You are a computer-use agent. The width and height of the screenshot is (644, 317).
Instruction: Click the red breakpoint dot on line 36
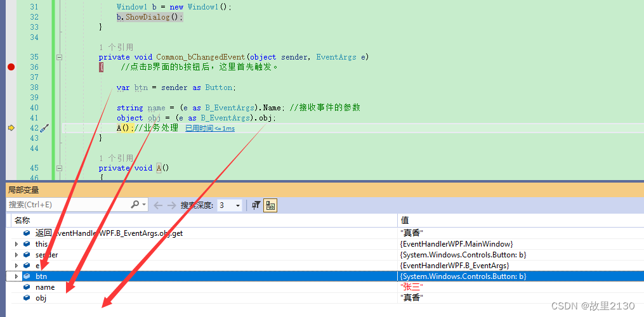tap(11, 67)
